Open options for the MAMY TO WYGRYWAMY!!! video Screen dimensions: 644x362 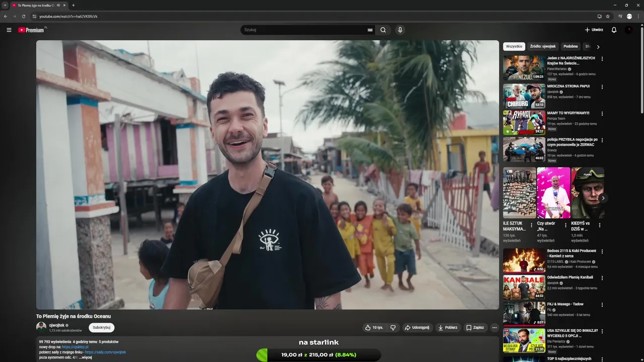pos(602,114)
